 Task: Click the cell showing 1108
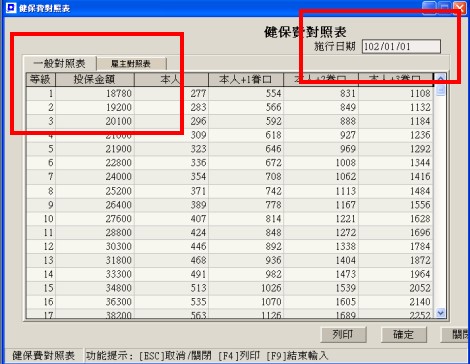tap(396, 93)
